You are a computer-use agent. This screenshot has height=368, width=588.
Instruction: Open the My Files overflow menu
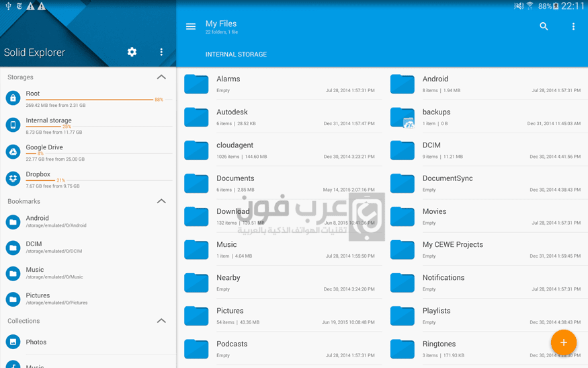pos(573,26)
